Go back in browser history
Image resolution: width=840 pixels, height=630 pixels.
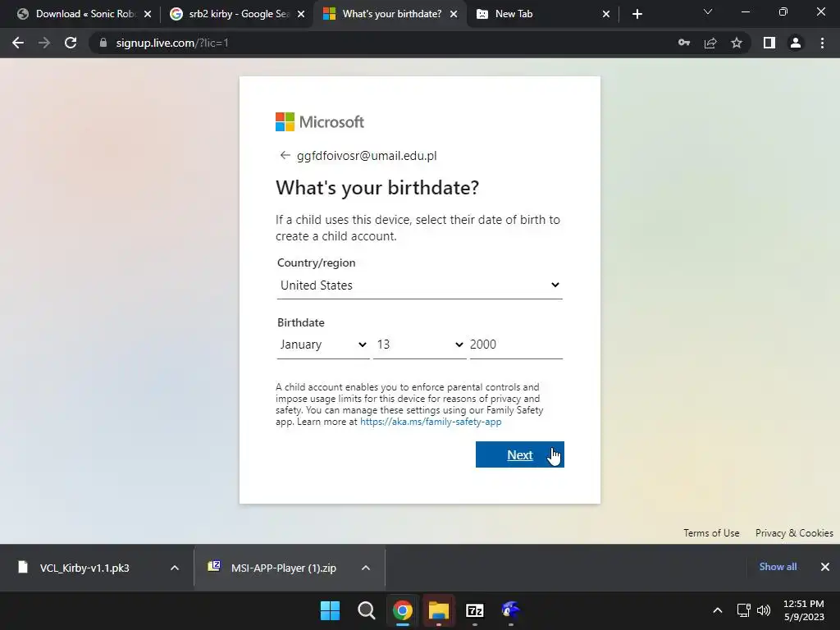pyautogui.click(x=18, y=43)
